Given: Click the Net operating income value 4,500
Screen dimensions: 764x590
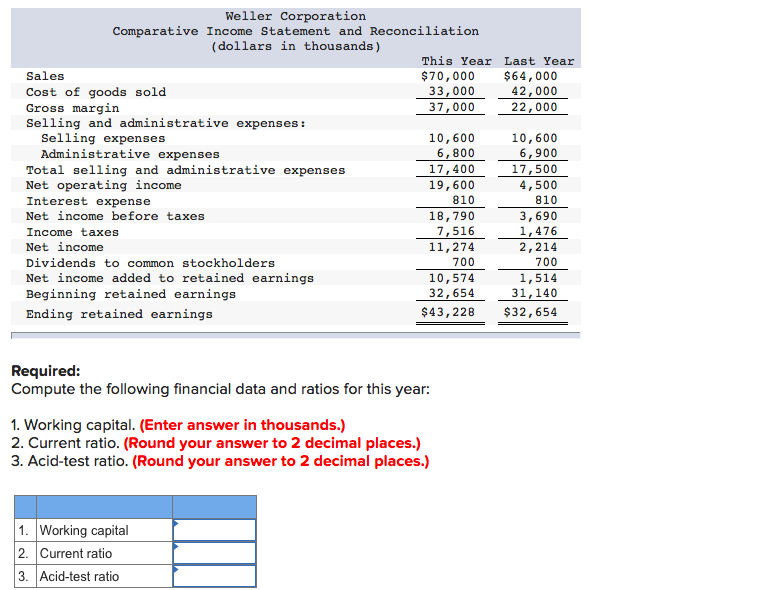Looking at the screenshot, I should coord(538,185).
